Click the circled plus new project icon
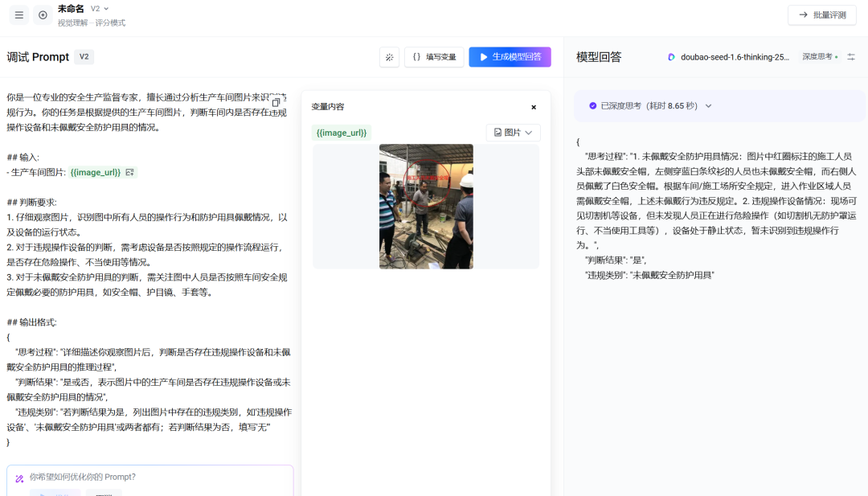This screenshot has width=868, height=496. click(43, 15)
